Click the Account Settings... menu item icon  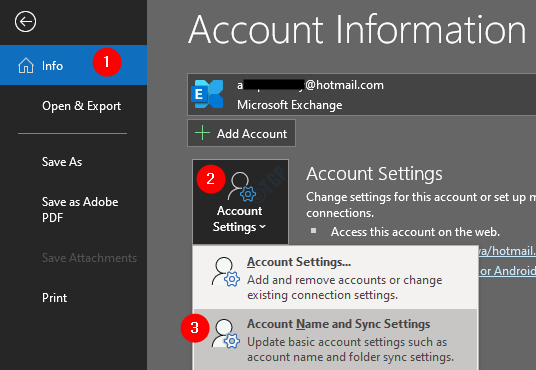point(225,272)
